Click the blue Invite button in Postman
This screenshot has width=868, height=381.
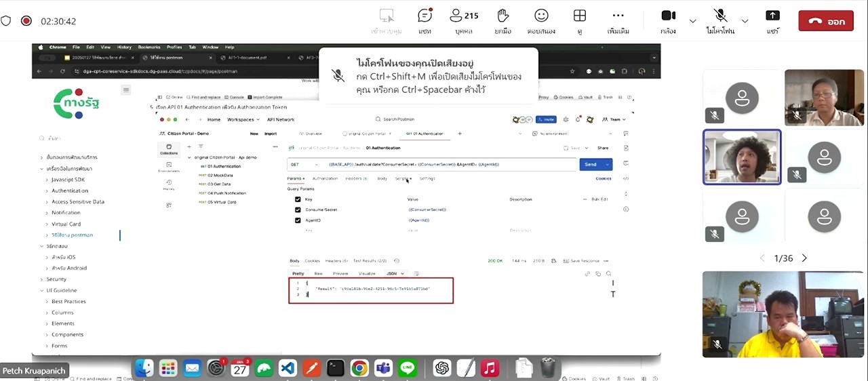coord(547,119)
